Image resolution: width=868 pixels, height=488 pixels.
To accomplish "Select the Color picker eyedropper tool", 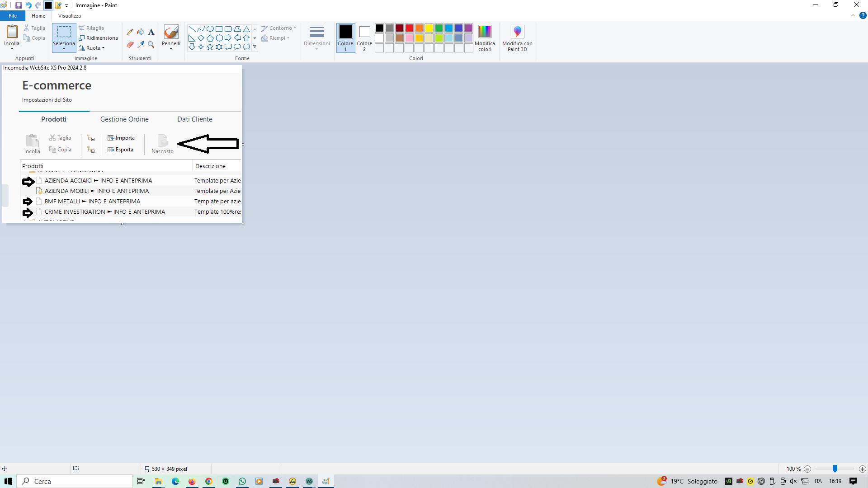I will [x=141, y=45].
